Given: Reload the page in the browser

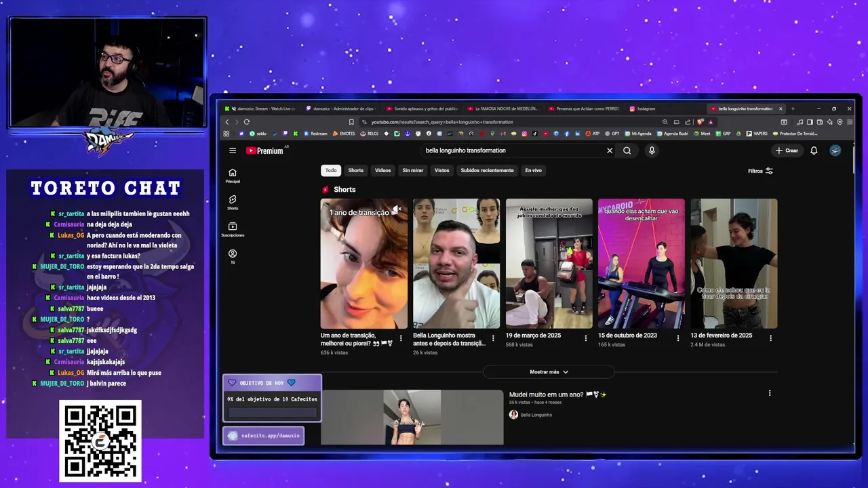Looking at the screenshot, I should tap(247, 122).
